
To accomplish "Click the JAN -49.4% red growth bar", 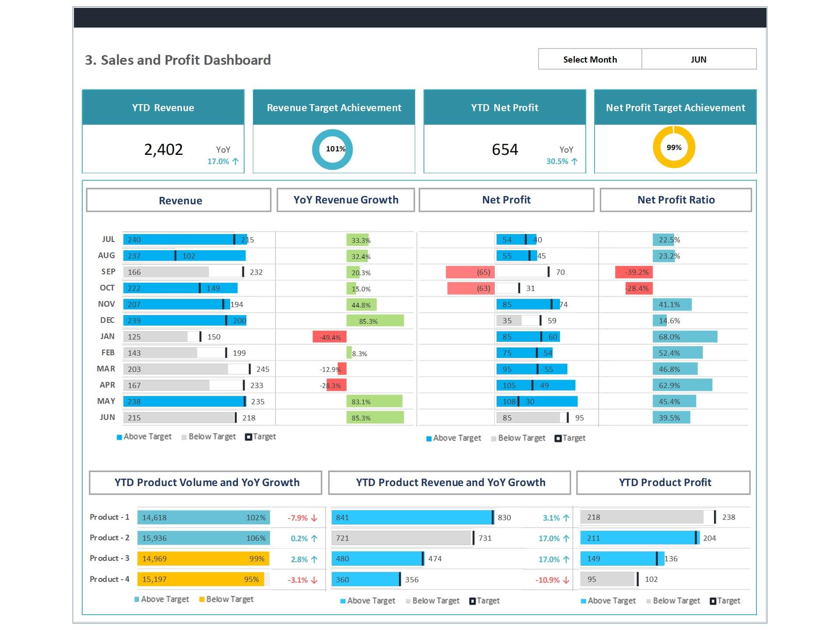I will 329,337.
